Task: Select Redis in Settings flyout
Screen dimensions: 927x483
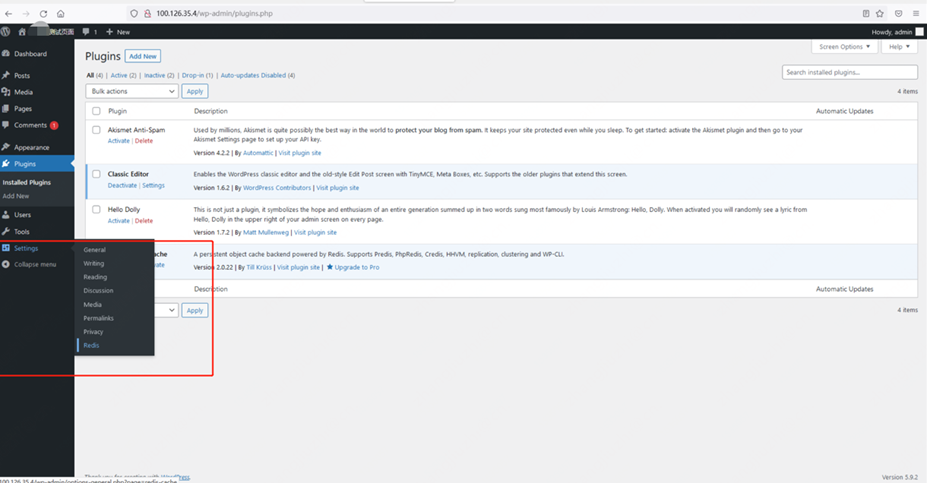Action: [91, 345]
